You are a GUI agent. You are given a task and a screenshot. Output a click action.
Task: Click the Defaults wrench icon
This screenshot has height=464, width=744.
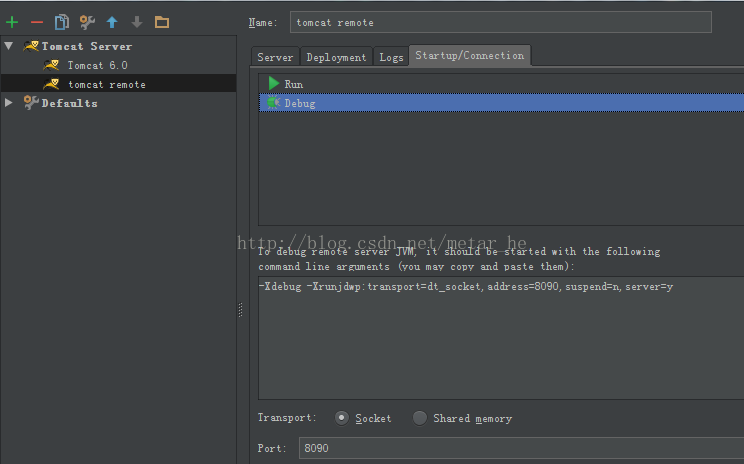pyautogui.click(x=31, y=103)
